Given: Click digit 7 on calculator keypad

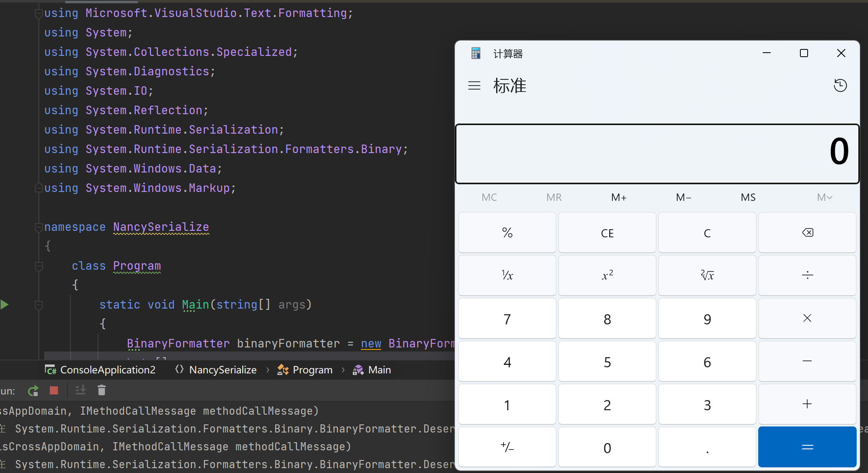Looking at the screenshot, I should [x=507, y=318].
